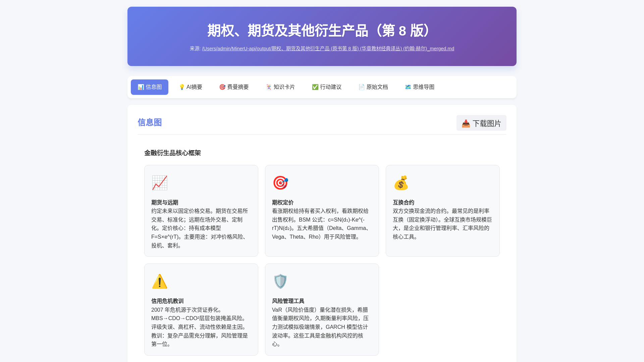The image size is (644, 362).
Task: Click the 互换合约 description paragraph
Action: (442, 224)
